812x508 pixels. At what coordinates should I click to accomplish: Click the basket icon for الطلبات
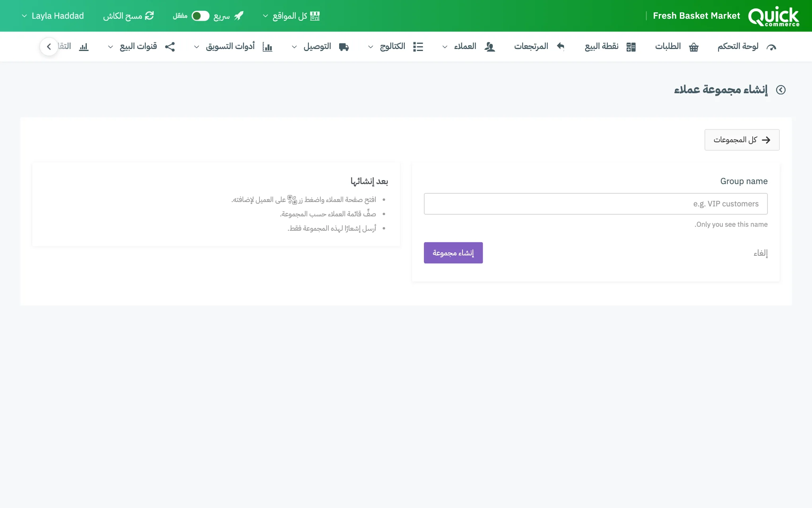pyautogui.click(x=694, y=47)
